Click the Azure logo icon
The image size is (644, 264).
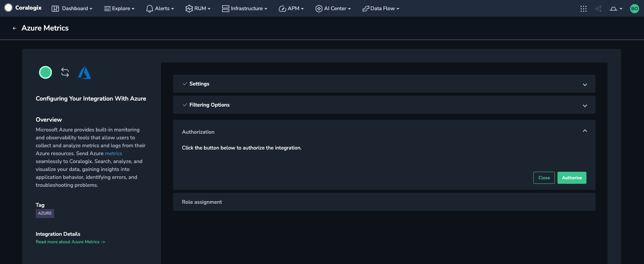pos(85,73)
